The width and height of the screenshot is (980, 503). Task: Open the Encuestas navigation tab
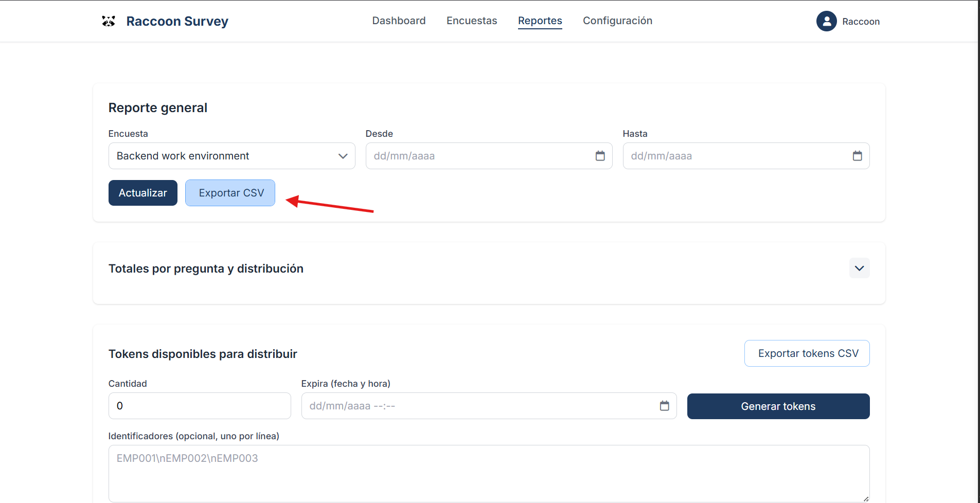(472, 21)
